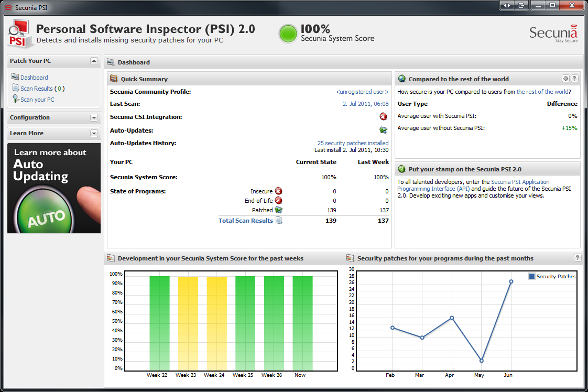The width and height of the screenshot is (588, 392).
Task: Click the Learn More section heading
Action: point(27,133)
